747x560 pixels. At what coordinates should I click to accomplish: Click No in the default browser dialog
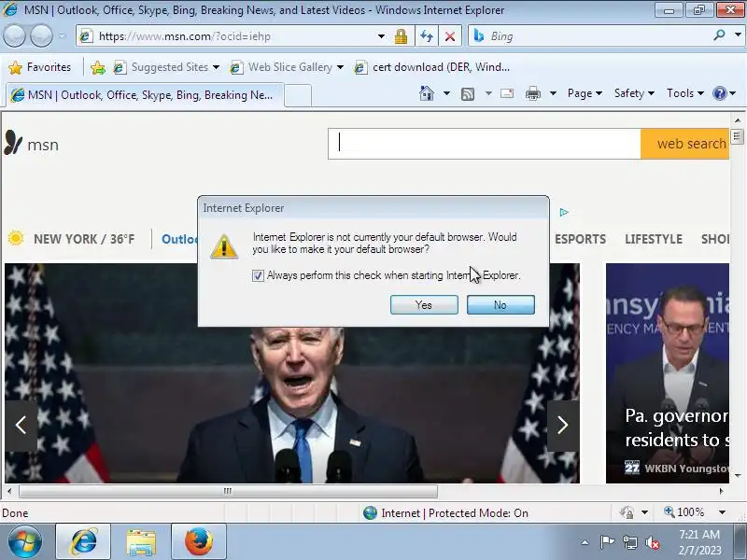click(x=500, y=305)
